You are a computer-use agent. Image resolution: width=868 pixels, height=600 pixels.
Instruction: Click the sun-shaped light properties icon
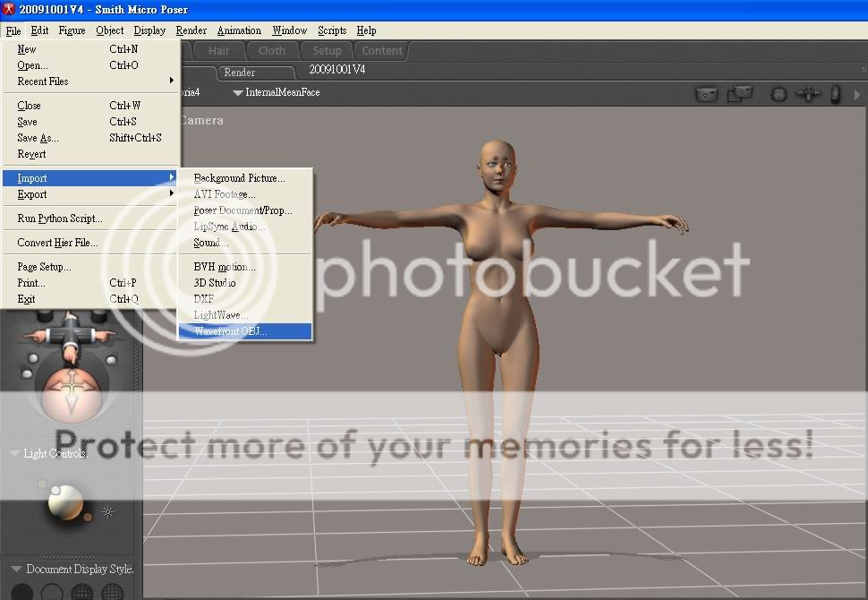pyautogui.click(x=108, y=512)
